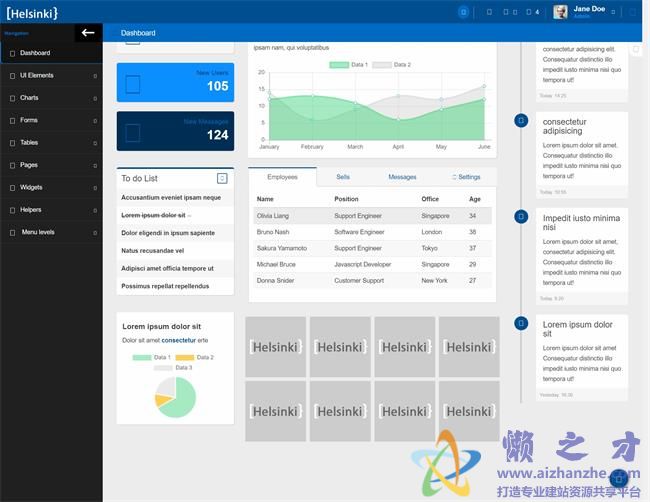
Task: Open the notifications icon showing 4
Action: coord(532,12)
